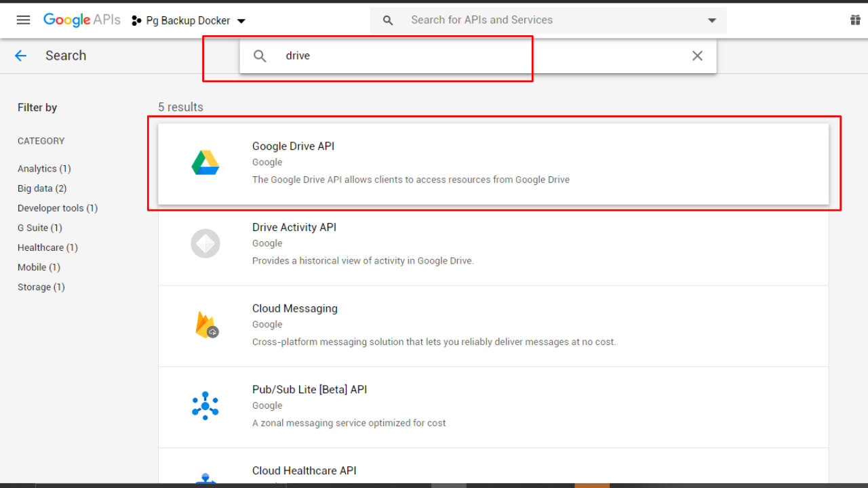
Task: Open the hamburger navigation menu
Action: pyautogui.click(x=23, y=20)
